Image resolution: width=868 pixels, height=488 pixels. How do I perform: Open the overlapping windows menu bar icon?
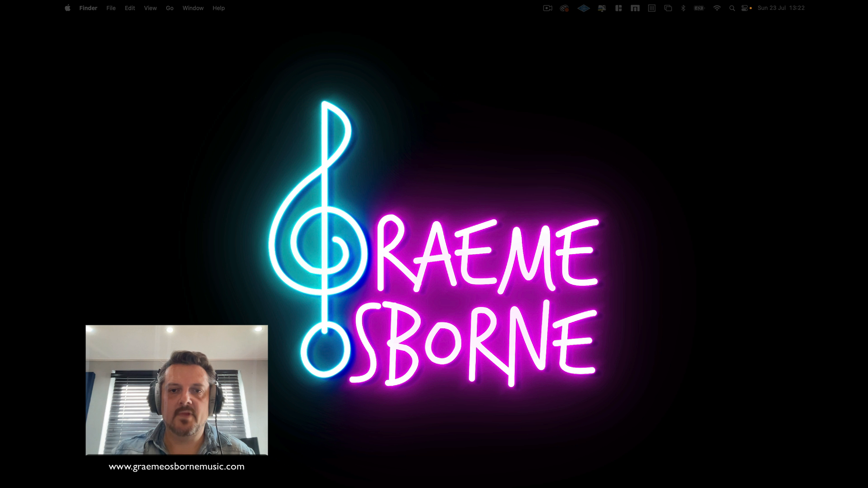(x=668, y=8)
